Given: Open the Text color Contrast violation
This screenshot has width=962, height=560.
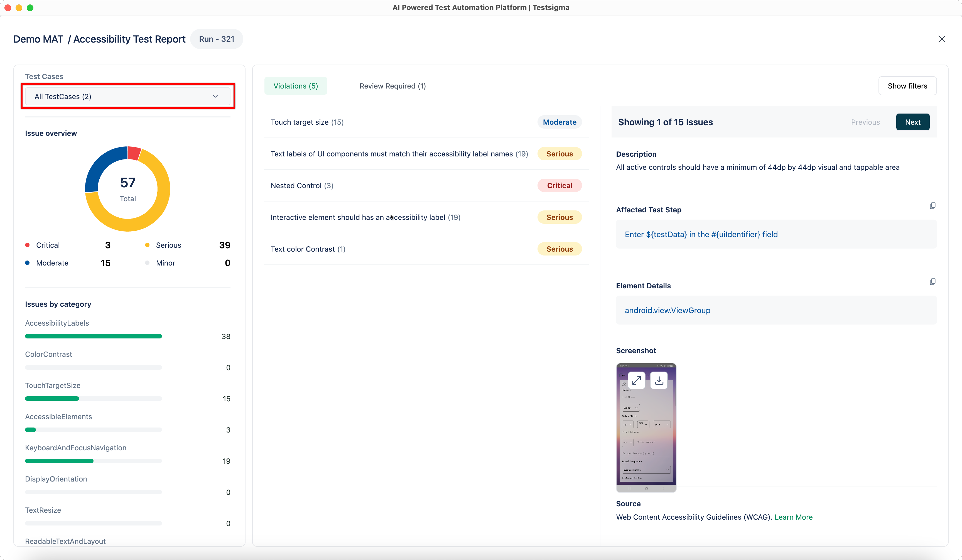Looking at the screenshot, I should (308, 249).
